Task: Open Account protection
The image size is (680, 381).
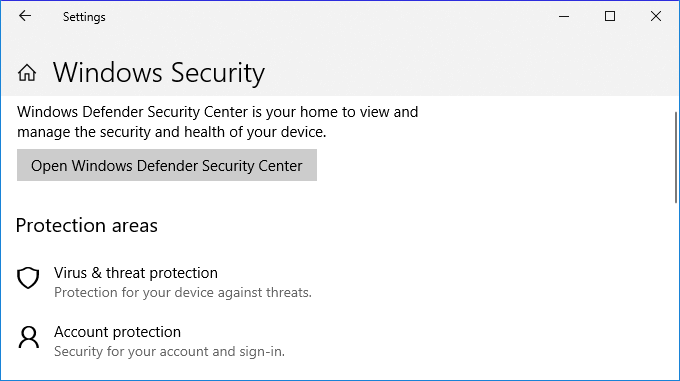Action: 118,332
